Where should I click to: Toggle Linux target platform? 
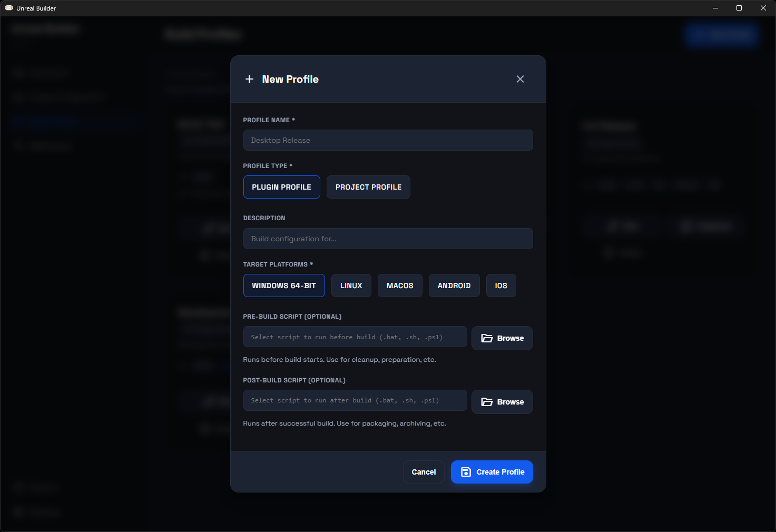tap(351, 285)
